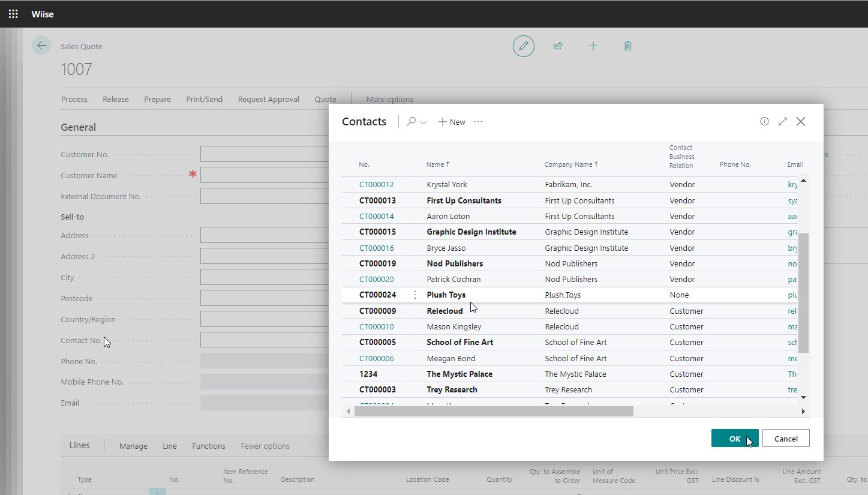Open contact link CT000016
The height and width of the screenshot is (495, 868).
[x=377, y=248]
